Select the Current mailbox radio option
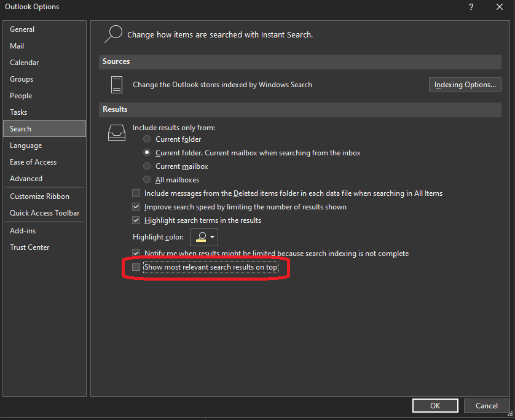This screenshot has width=515, height=420. [x=147, y=166]
